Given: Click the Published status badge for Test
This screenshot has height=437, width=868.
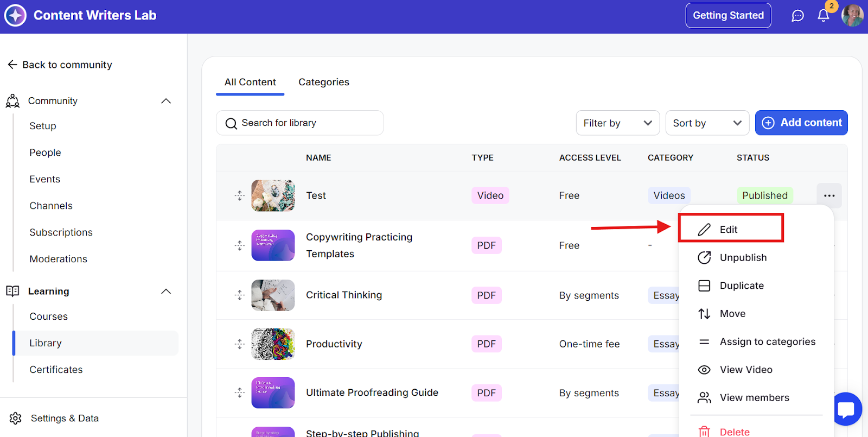Looking at the screenshot, I should coord(764,195).
